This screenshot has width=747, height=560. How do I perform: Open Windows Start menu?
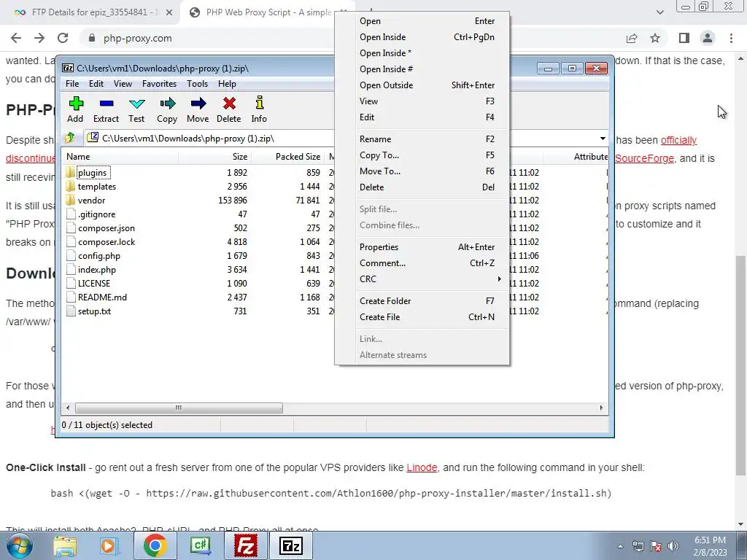(x=19, y=545)
